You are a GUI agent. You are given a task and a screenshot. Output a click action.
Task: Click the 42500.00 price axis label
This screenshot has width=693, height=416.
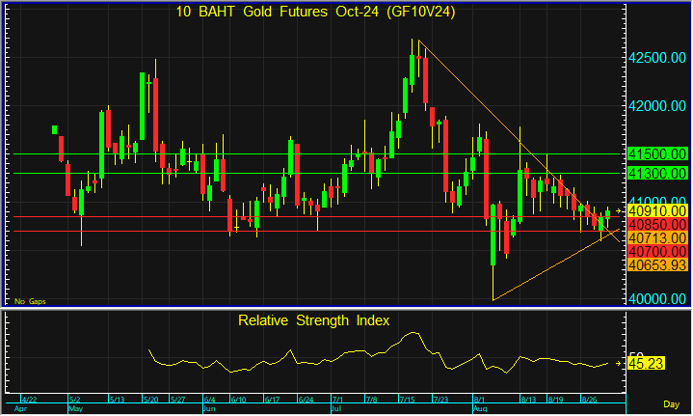657,58
